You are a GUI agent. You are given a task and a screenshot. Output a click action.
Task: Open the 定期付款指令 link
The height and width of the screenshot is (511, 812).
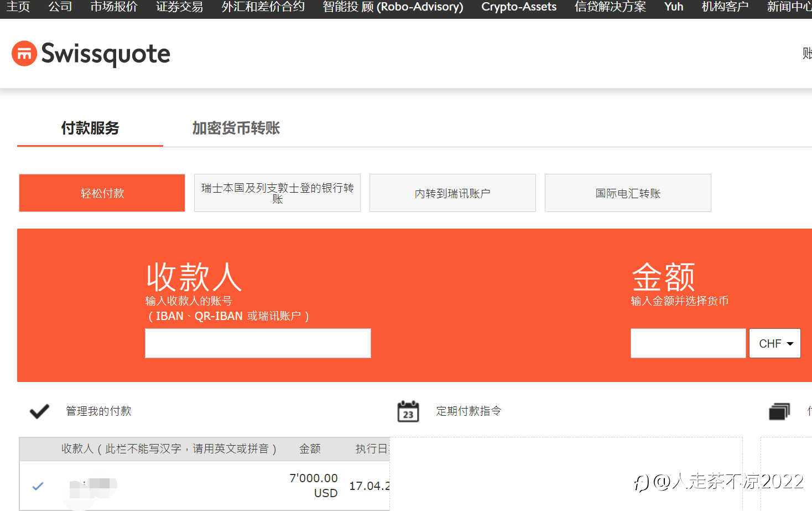pos(469,411)
